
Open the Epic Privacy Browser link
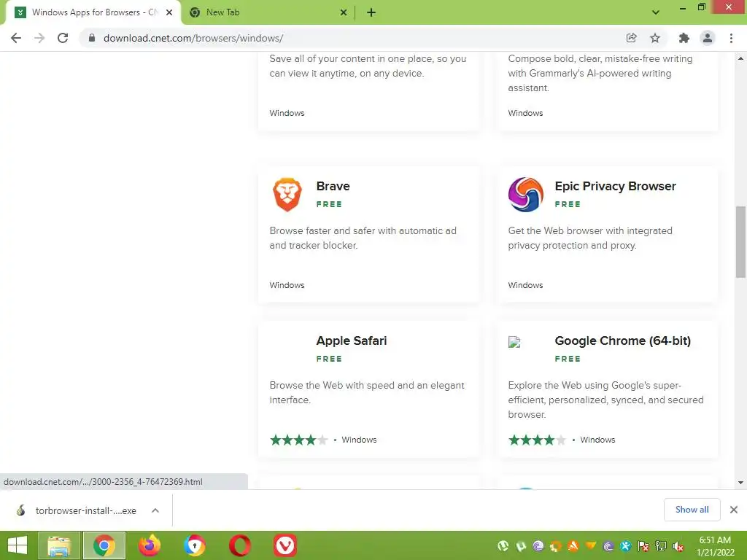click(615, 186)
